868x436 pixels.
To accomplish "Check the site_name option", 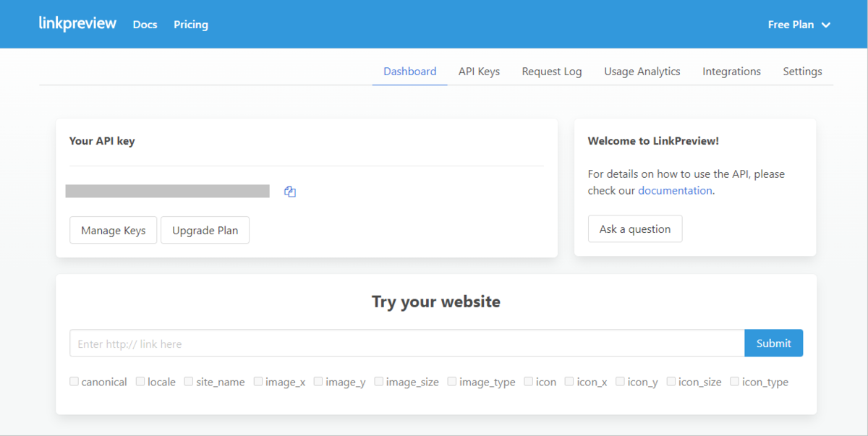I will coord(189,381).
